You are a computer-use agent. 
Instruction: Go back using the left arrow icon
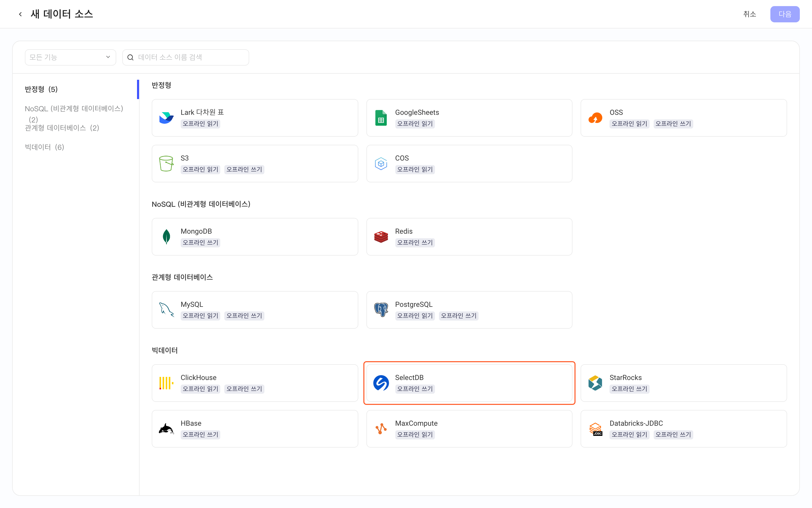pyautogui.click(x=21, y=14)
